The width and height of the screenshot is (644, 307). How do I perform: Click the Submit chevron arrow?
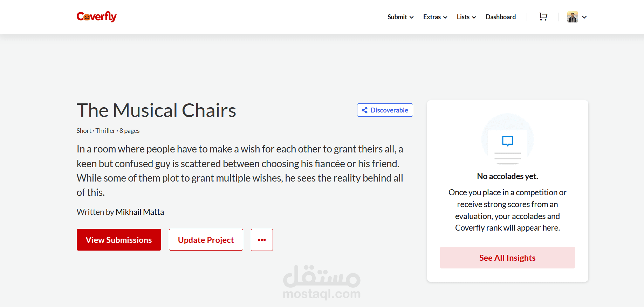click(411, 17)
